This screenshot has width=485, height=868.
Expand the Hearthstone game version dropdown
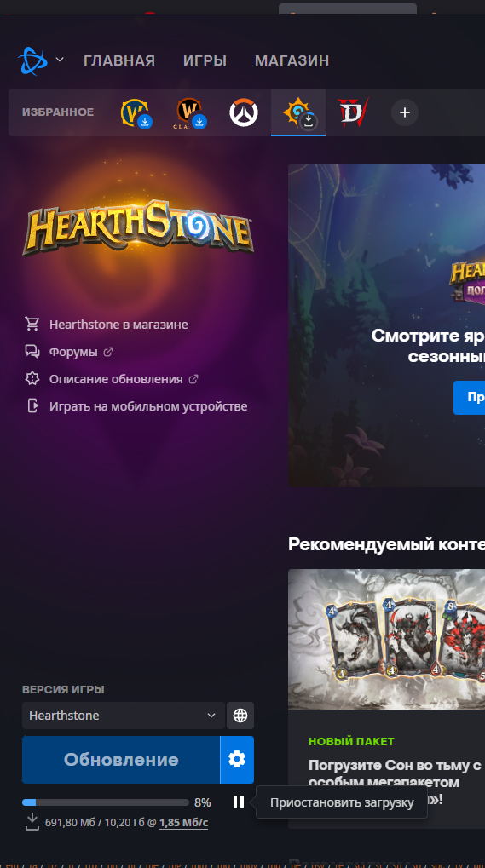[x=124, y=716]
